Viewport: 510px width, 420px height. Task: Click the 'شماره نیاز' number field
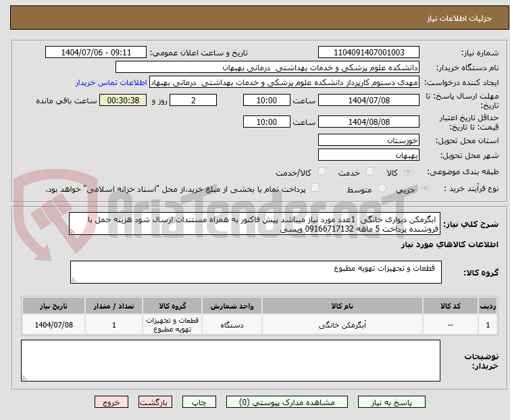click(369, 53)
